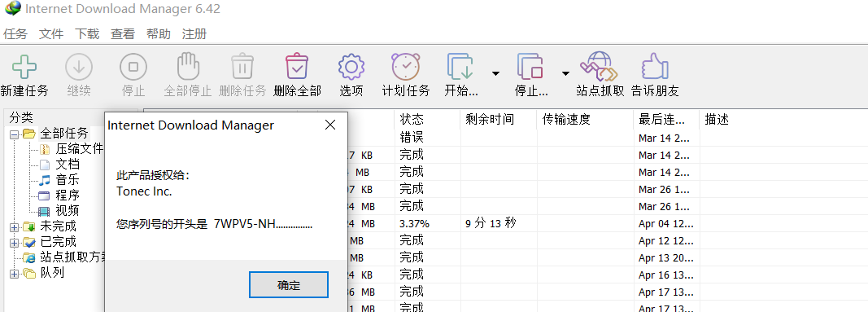Expand the 队列 tree node
This screenshot has height=312, width=868.
pos(14,273)
